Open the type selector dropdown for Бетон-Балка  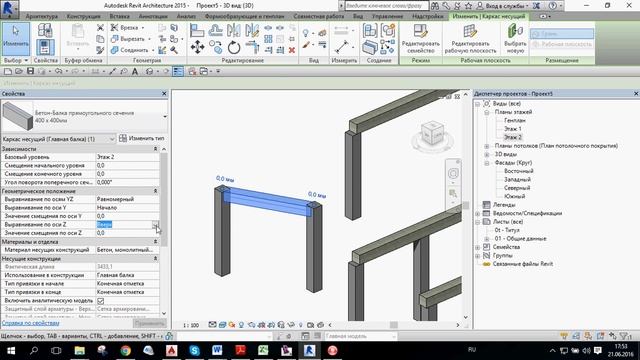[165, 117]
